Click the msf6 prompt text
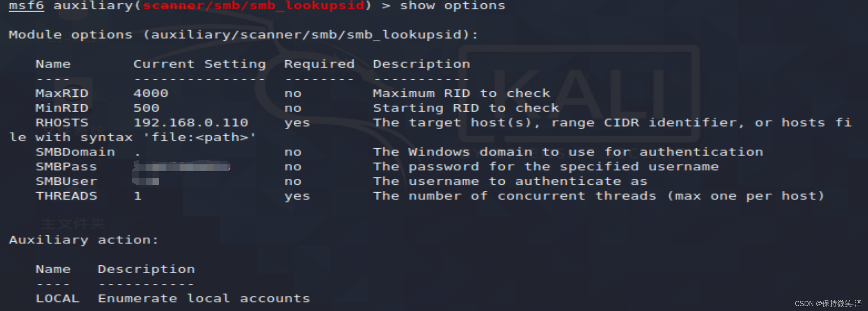Viewport: 868px width, 311px height. 26,6
